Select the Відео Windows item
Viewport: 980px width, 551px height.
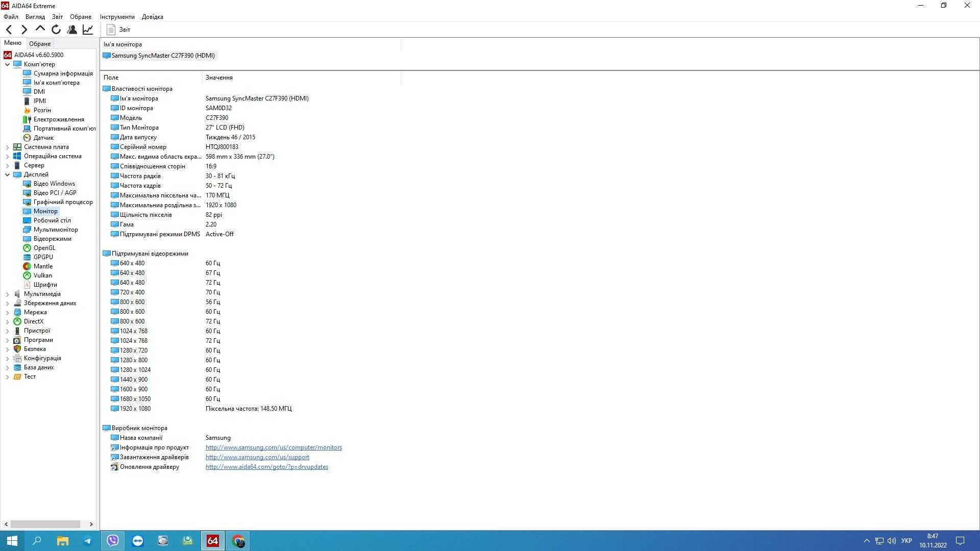click(54, 184)
